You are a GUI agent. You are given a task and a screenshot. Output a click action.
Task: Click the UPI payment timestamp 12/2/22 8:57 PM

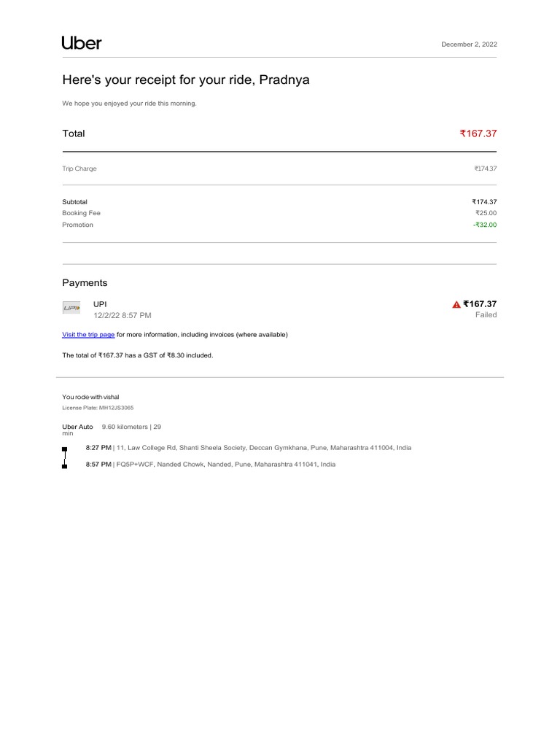click(122, 315)
